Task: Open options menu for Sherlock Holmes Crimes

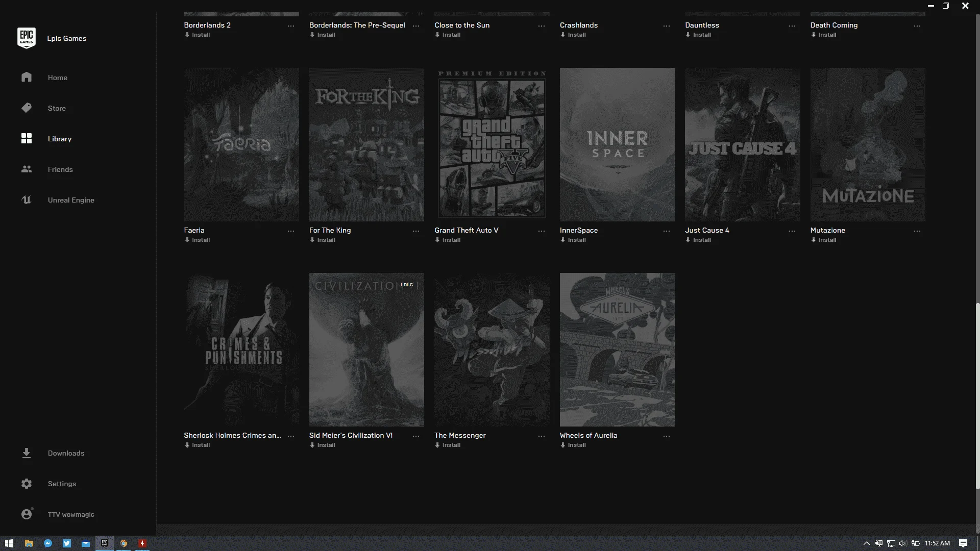Action: (x=291, y=436)
